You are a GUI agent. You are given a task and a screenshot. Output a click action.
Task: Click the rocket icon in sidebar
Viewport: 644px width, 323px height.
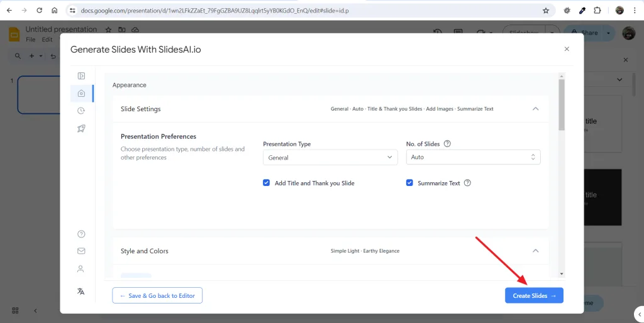pyautogui.click(x=81, y=128)
